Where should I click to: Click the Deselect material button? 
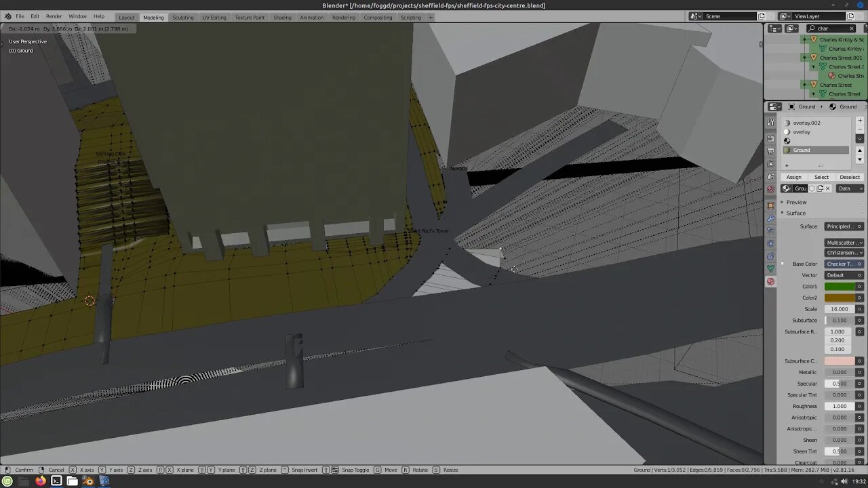click(850, 177)
